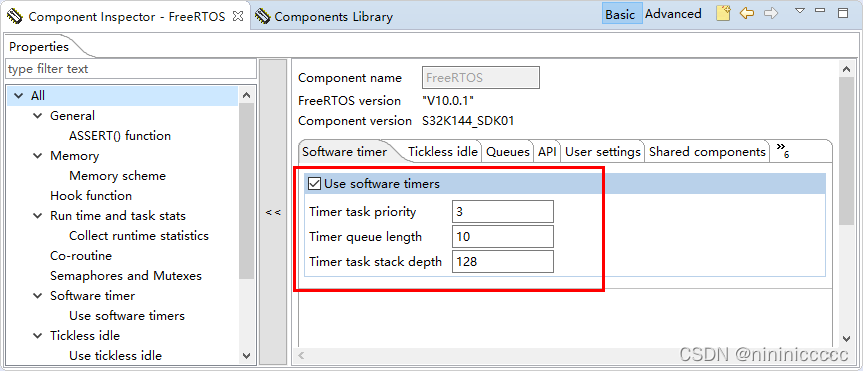Click the Timer task stack depth field

pyautogui.click(x=502, y=261)
